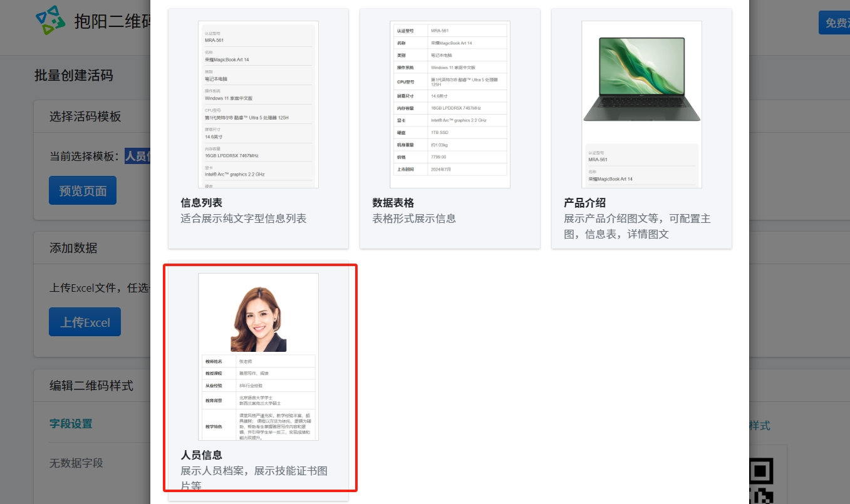Viewport: 850px width, 504px height.
Task: Click the highlighted current template name
Action: point(137,157)
